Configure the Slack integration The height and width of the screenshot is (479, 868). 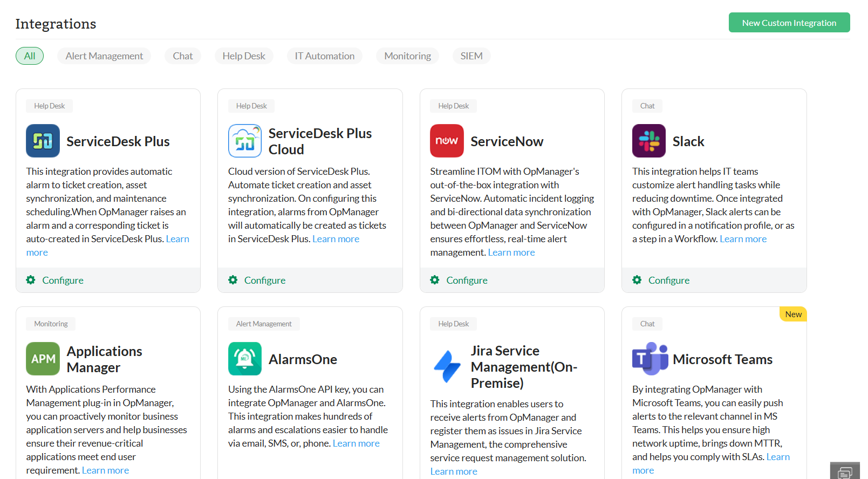point(669,280)
